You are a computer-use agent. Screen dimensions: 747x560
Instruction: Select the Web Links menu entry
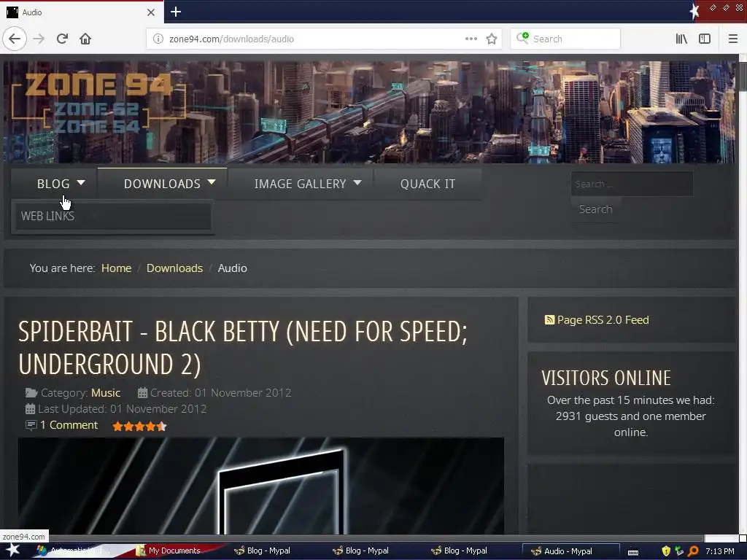point(113,216)
